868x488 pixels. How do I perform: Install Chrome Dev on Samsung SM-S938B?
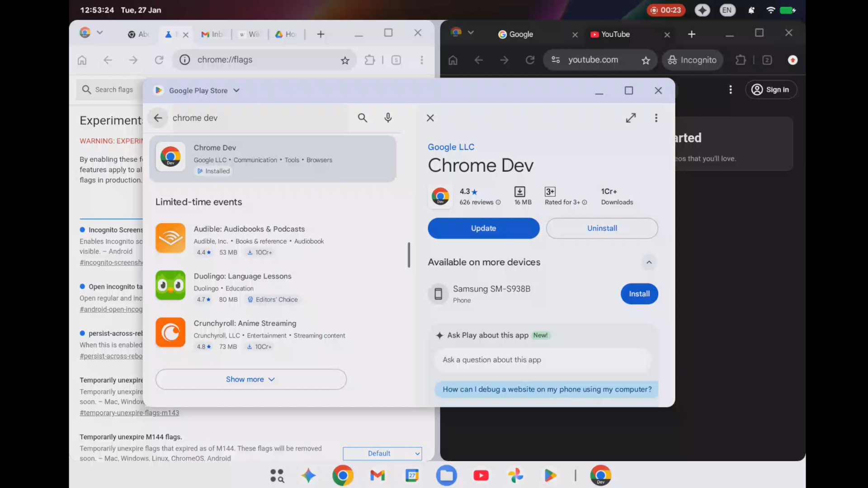tap(639, 294)
